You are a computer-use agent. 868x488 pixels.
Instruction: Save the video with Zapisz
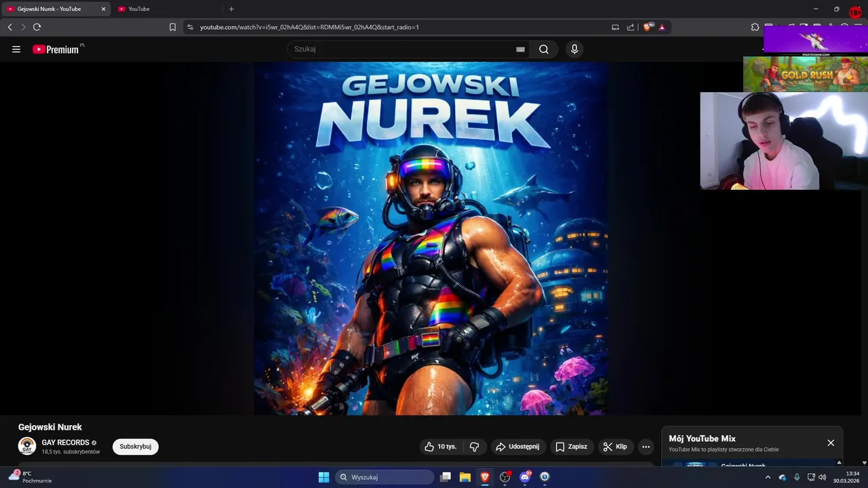pyautogui.click(x=572, y=447)
